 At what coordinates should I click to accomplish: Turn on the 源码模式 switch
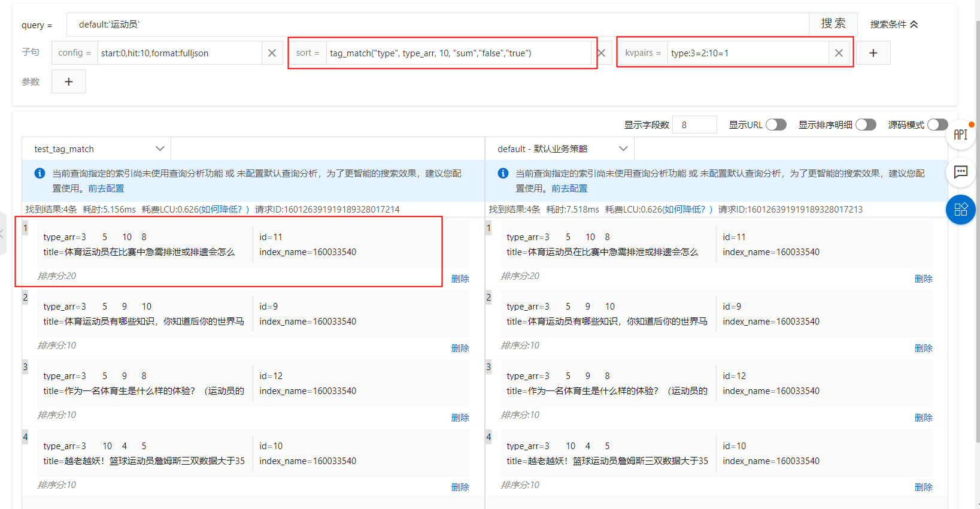pyautogui.click(x=937, y=125)
